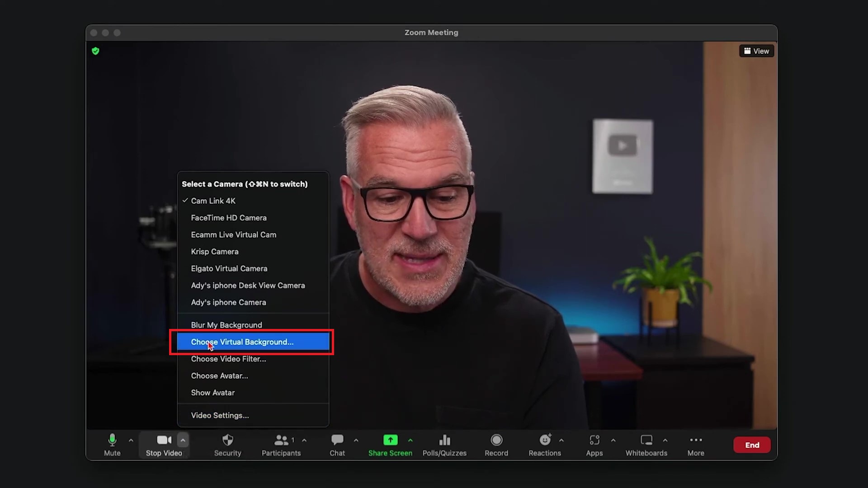The height and width of the screenshot is (488, 868).
Task: Click End meeting button
Action: pos(751,445)
